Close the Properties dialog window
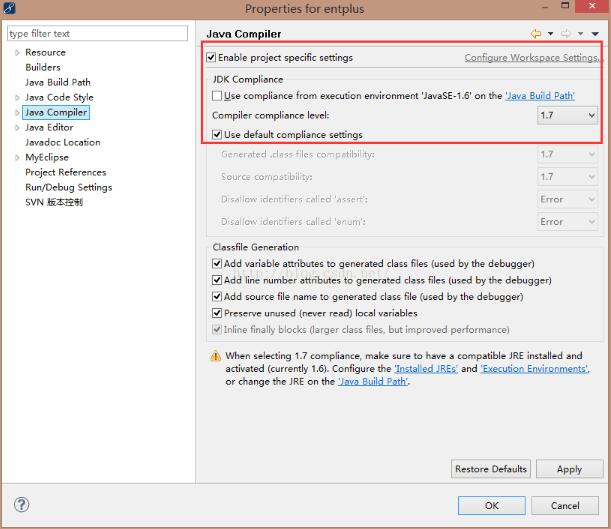 pos(592,5)
